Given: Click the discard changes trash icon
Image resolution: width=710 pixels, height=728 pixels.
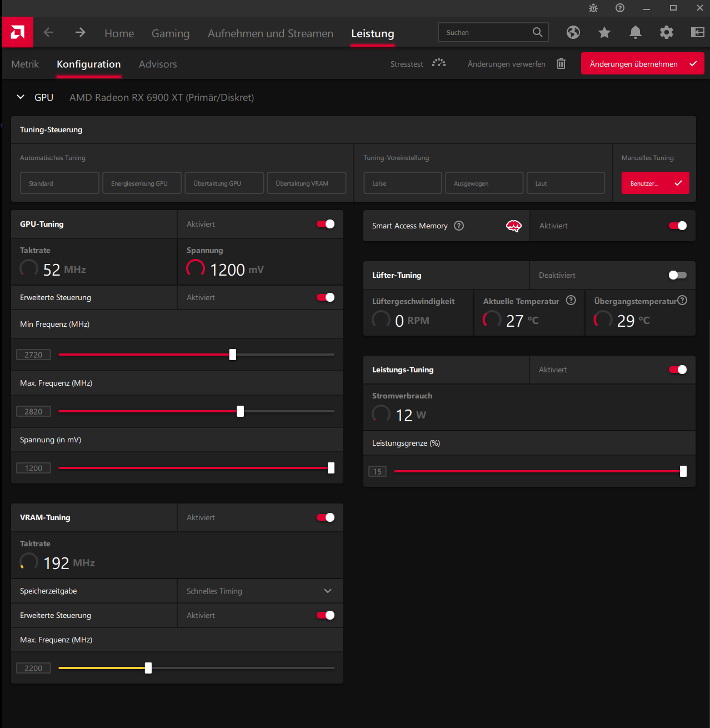Looking at the screenshot, I should click(x=561, y=63).
